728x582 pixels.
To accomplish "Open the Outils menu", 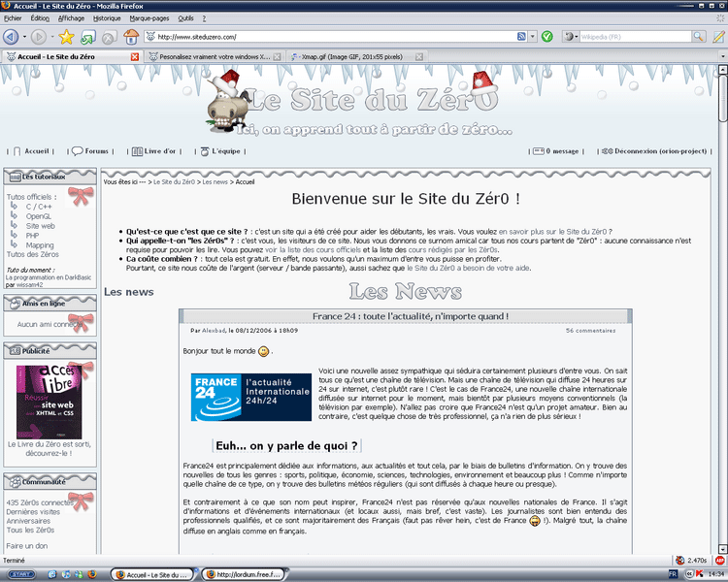I will click(185, 18).
